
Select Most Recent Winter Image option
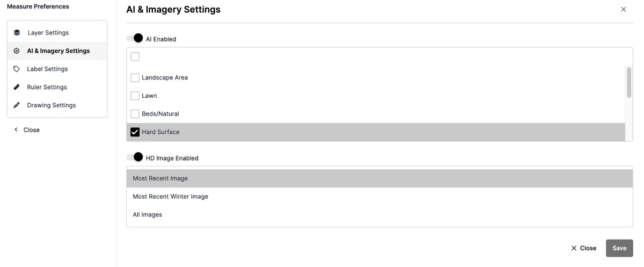tap(170, 197)
